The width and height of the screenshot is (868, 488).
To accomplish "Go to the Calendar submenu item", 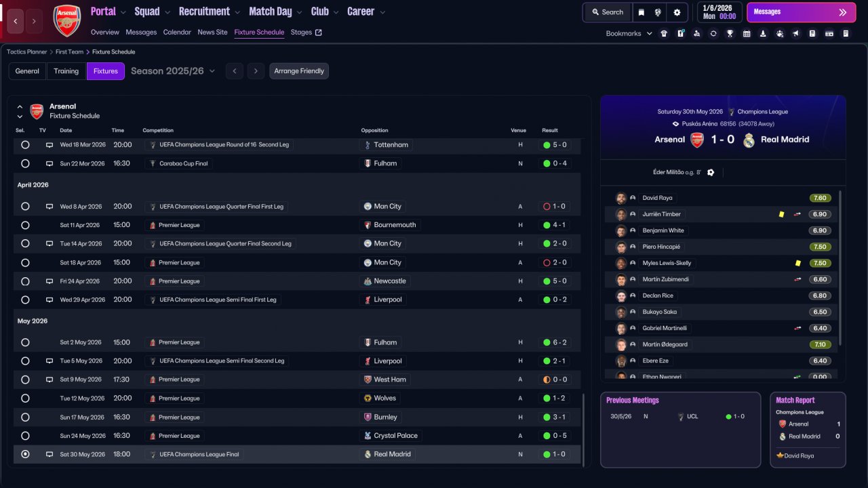I will [177, 33].
